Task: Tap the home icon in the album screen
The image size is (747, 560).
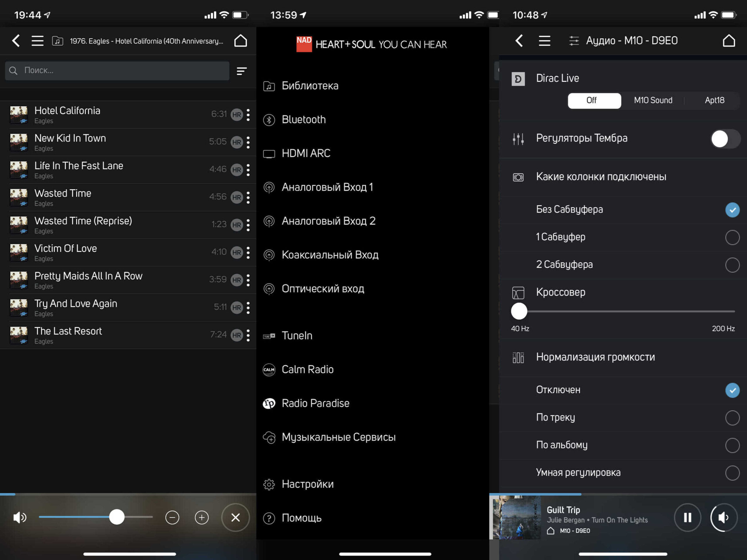Action: [x=240, y=41]
